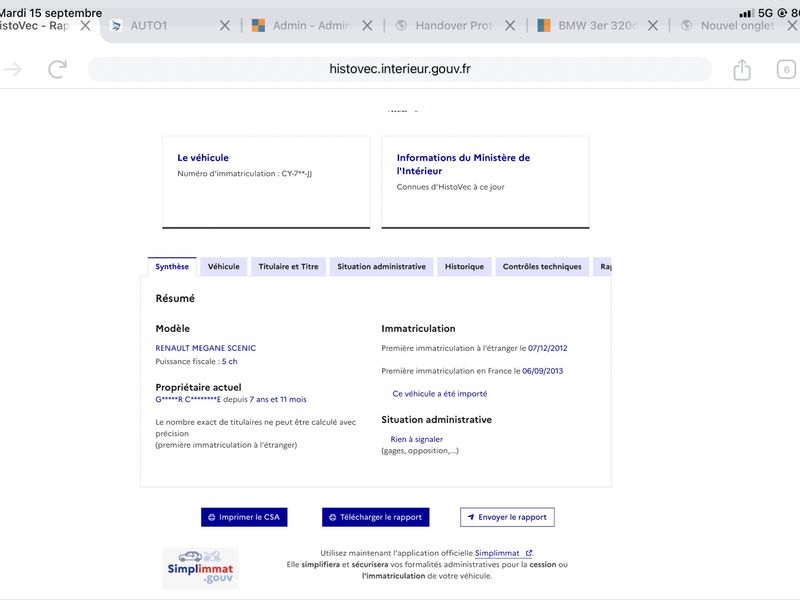Tap the histovec.interieur.gouv.fr address bar
This screenshot has width=800, height=600.
coord(399,69)
